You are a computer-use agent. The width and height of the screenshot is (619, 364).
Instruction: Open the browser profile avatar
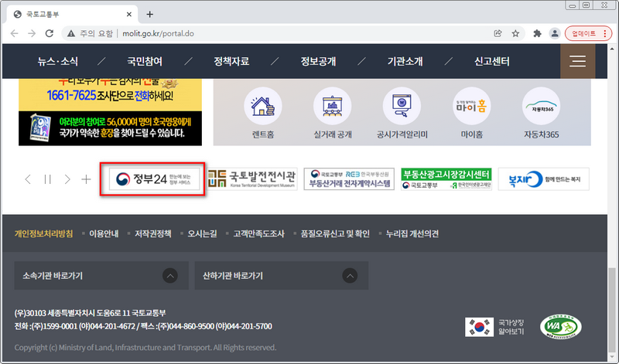(555, 33)
